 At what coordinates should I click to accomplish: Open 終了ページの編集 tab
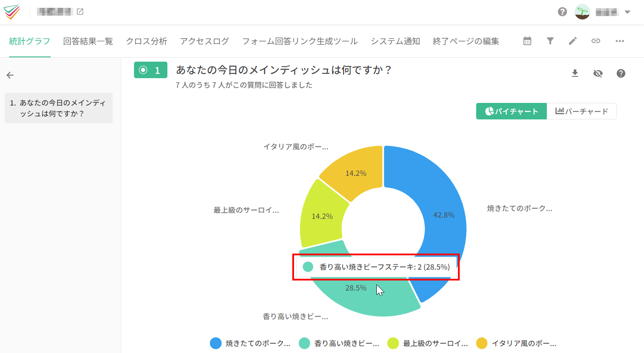point(466,41)
